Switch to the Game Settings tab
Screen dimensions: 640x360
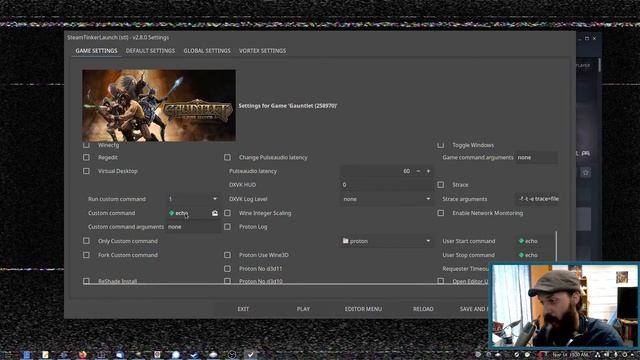click(x=96, y=51)
